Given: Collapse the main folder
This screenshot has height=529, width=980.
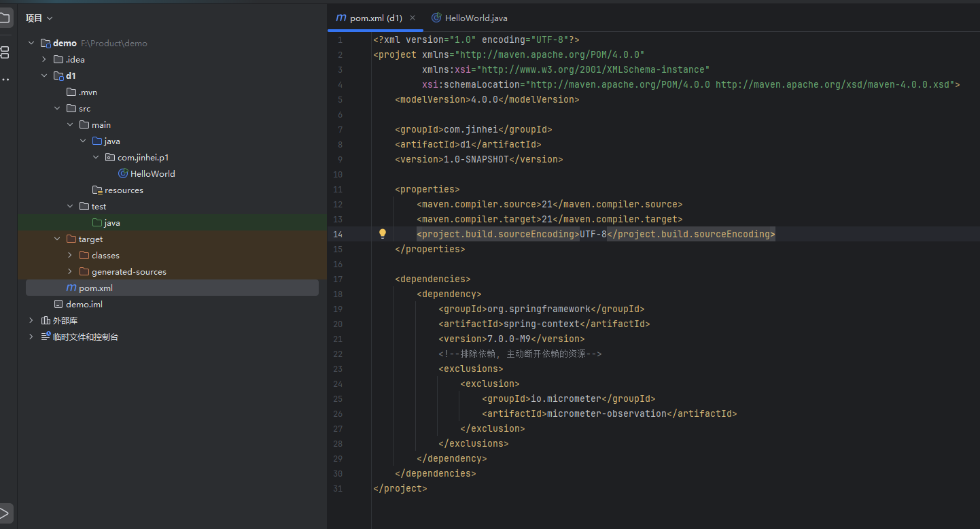Looking at the screenshot, I should point(69,124).
